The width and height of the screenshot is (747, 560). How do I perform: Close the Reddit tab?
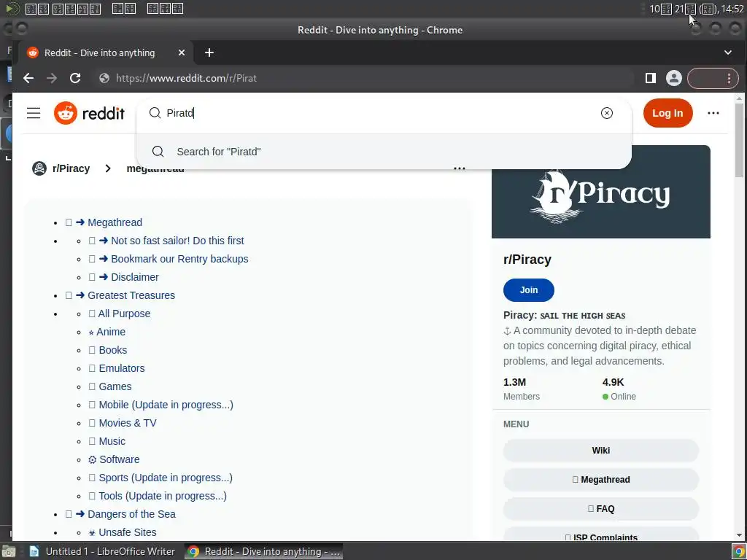(182, 52)
